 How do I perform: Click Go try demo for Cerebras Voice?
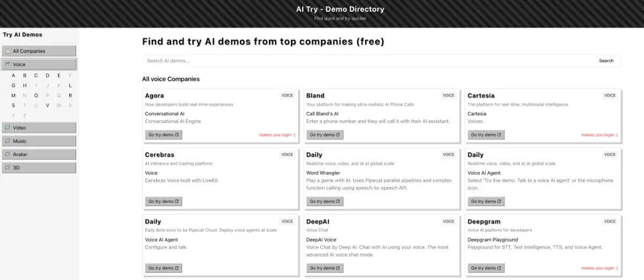[164, 201]
